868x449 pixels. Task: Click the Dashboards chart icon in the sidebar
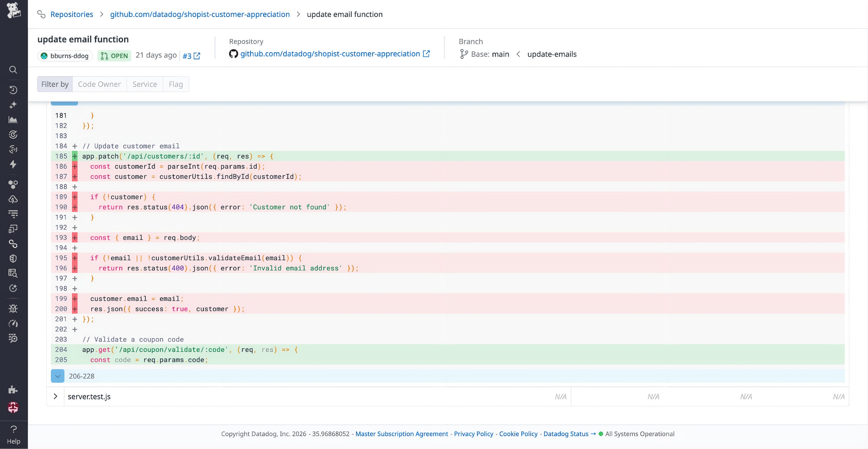[x=13, y=119]
